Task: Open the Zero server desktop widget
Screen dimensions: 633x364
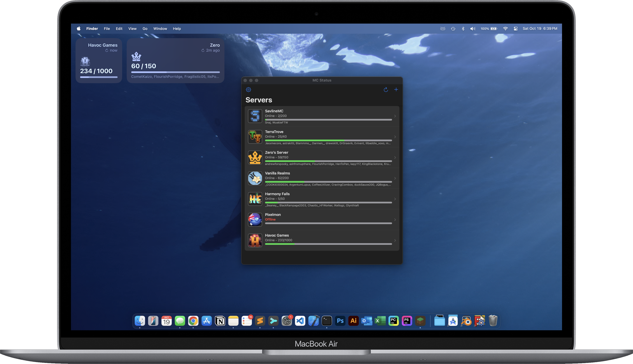Action: pos(175,61)
